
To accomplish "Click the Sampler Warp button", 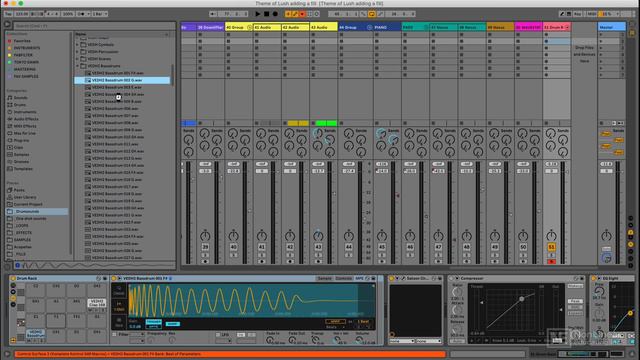I will [335, 322].
